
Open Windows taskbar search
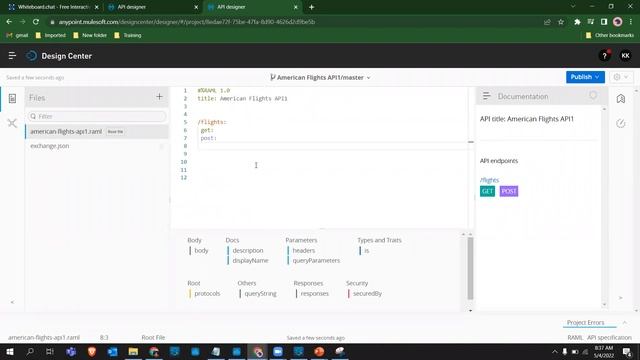coord(30,351)
